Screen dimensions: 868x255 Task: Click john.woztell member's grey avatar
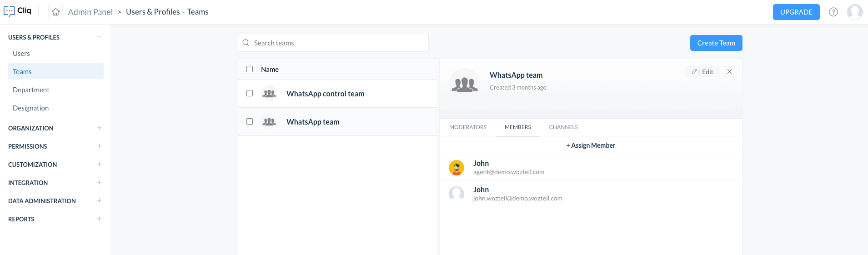coord(457,194)
